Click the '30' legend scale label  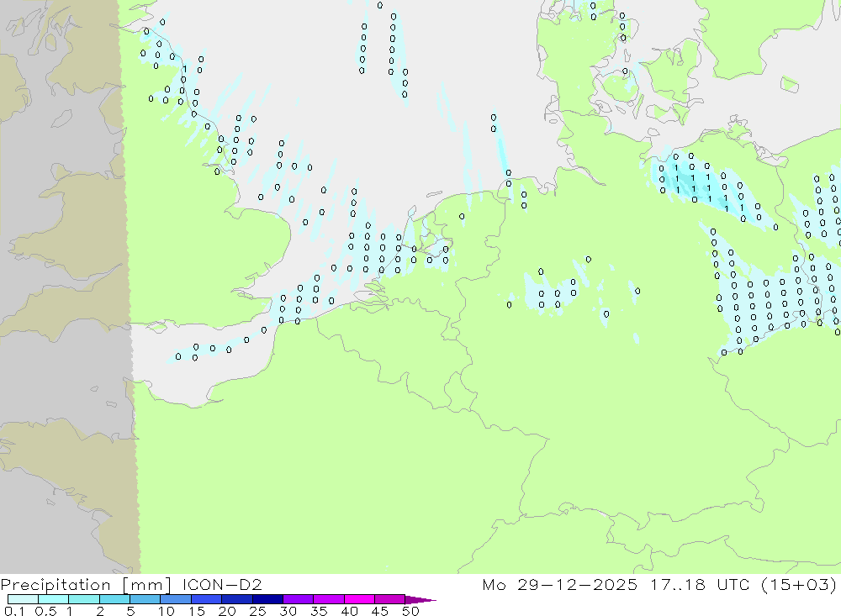(x=288, y=611)
